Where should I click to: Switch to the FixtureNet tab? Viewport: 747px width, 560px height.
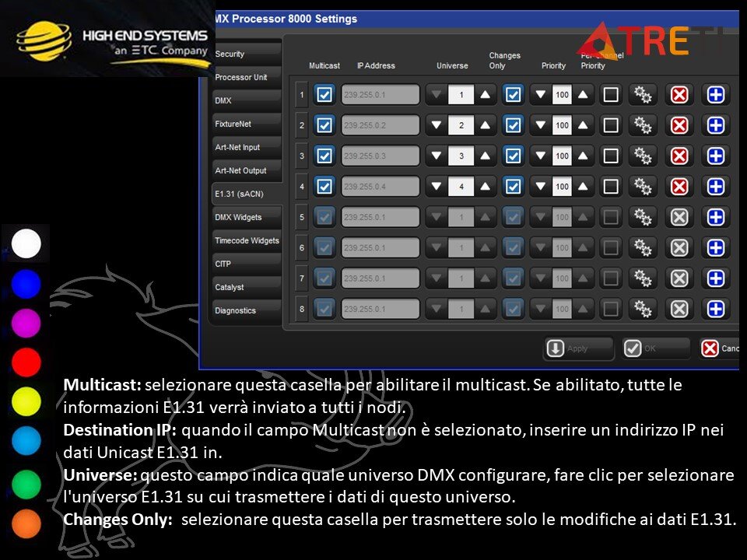coord(247,124)
